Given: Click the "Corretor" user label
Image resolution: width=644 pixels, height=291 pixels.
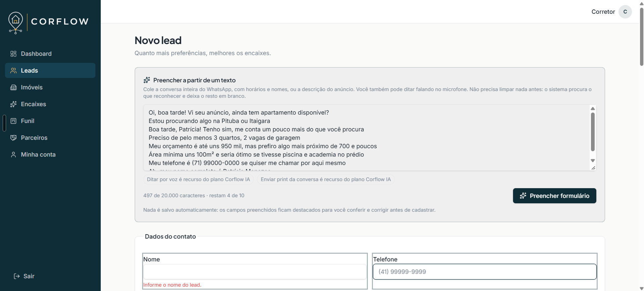Looking at the screenshot, I should pos(603,12).
